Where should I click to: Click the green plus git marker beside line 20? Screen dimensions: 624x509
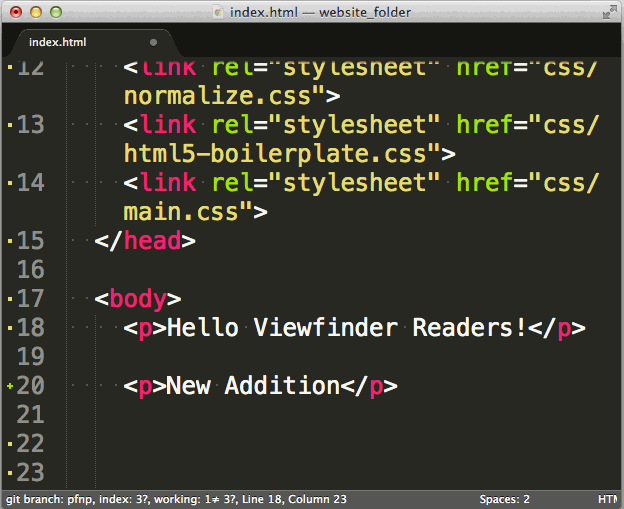pyautogui.click(x=9, y=385)
